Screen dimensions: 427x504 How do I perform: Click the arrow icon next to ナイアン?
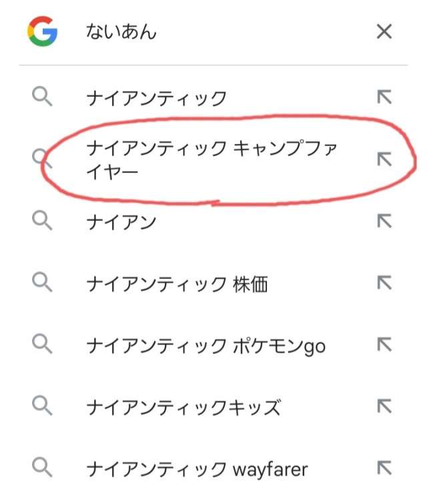[384, 222]
